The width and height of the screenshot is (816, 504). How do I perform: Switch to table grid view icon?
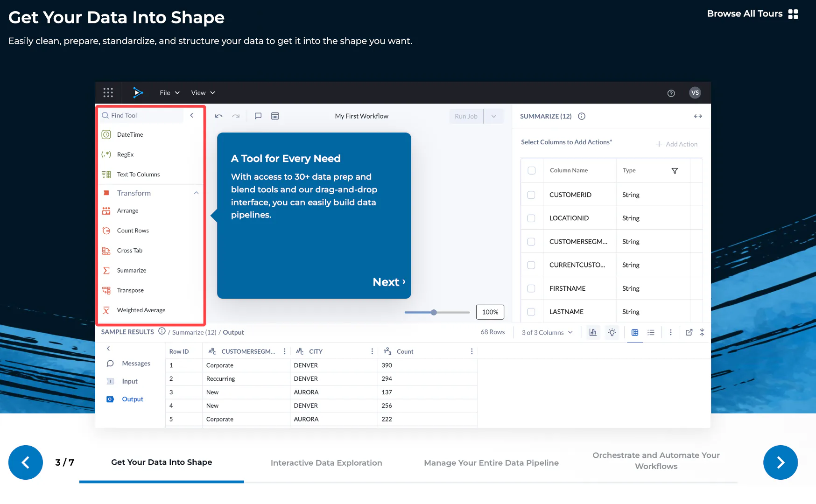pos(635,332)
